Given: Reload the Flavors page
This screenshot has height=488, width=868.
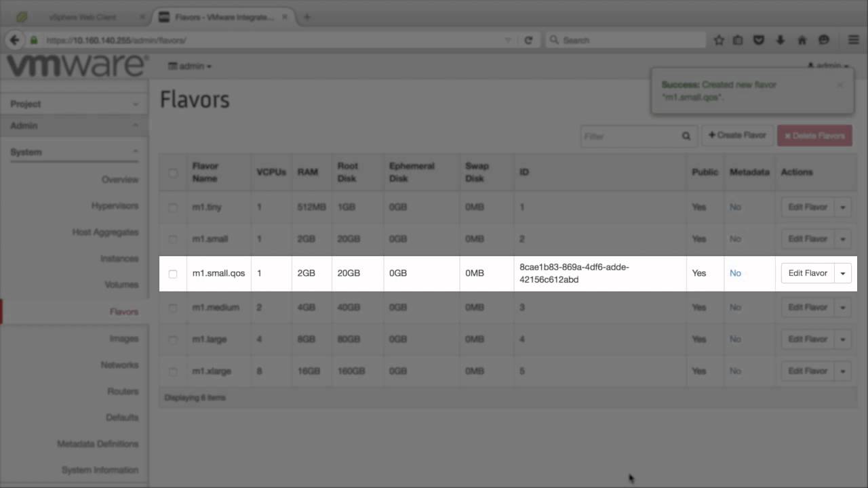Looking at the screenshot, I should 528,40.
